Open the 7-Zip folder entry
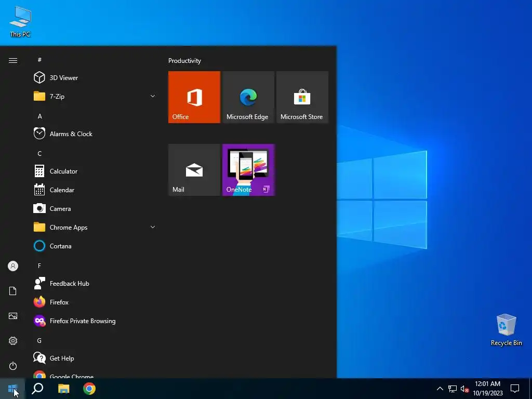This screenshot has width=532, height=399. [95, 96]
